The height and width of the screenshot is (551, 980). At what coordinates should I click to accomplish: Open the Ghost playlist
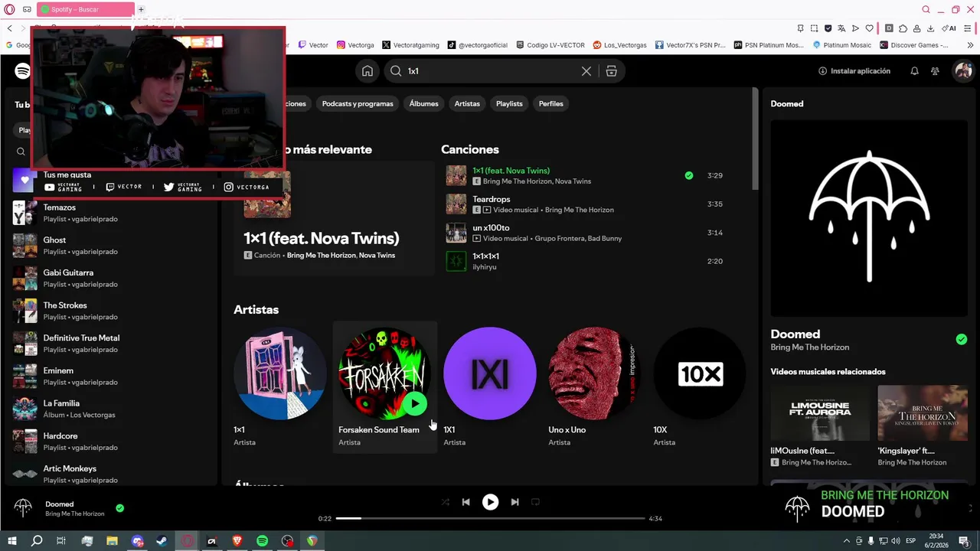pos(111,246)
